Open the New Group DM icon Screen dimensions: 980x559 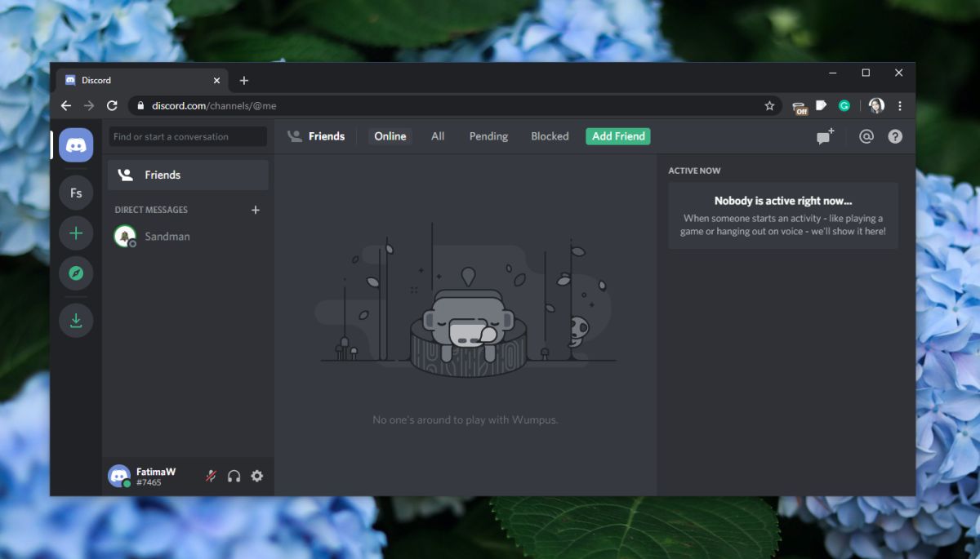pos(826,136)
